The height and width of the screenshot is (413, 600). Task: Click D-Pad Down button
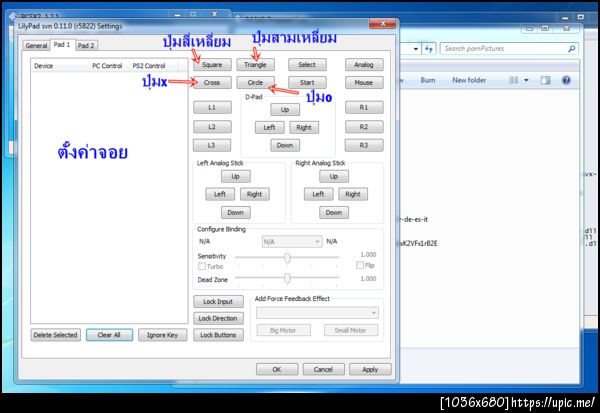(x=285, y=145)
